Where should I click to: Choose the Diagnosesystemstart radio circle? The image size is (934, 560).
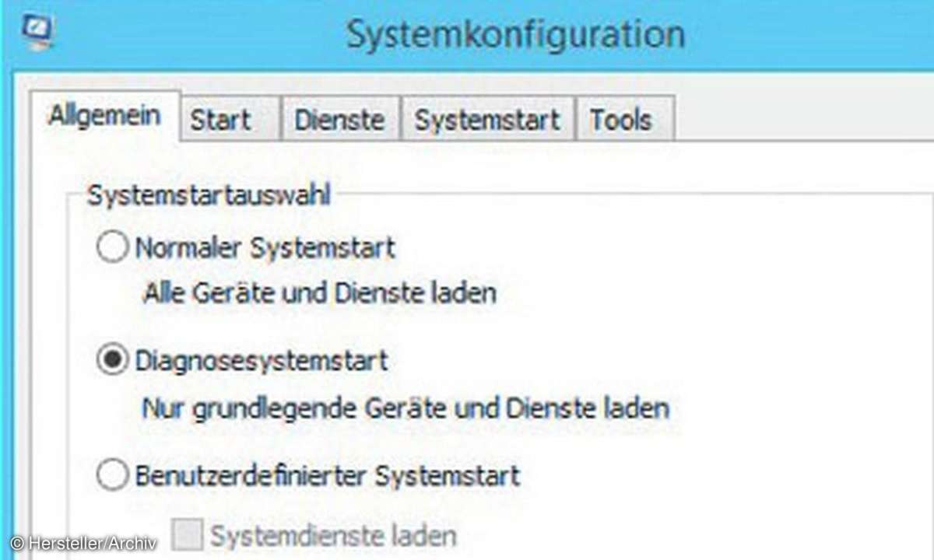112,362
